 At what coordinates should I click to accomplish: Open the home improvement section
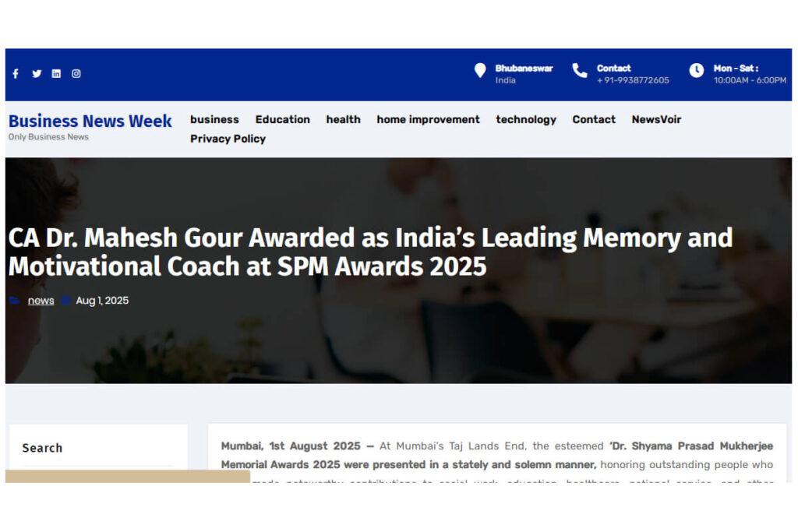click(x=428, y=119)
